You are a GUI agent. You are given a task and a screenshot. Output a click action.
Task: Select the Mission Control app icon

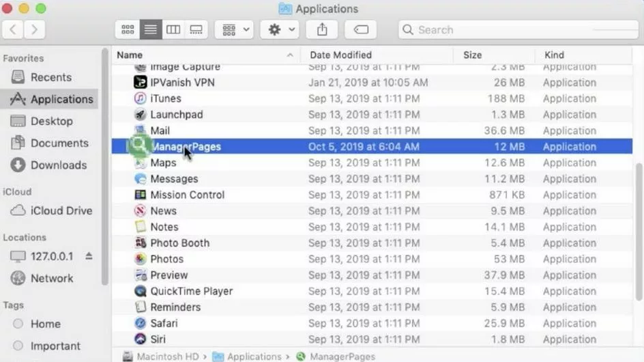(141, 195)
